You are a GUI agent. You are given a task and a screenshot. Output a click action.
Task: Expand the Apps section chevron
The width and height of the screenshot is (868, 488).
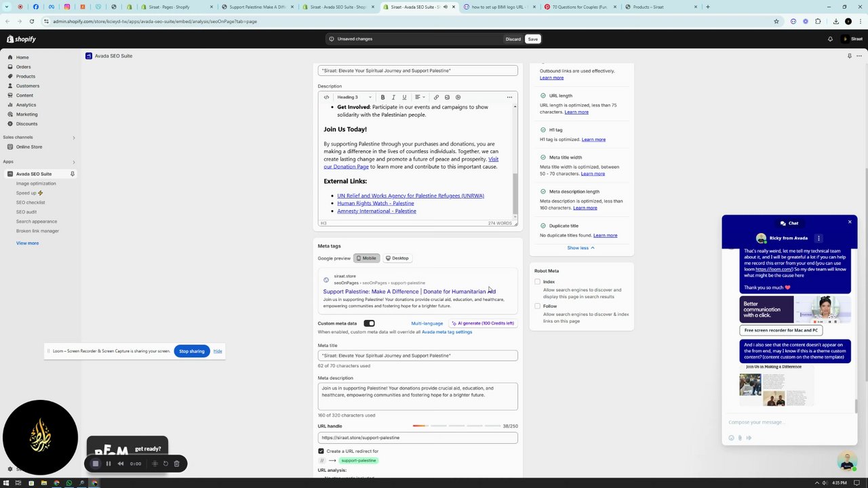(74, 162)
